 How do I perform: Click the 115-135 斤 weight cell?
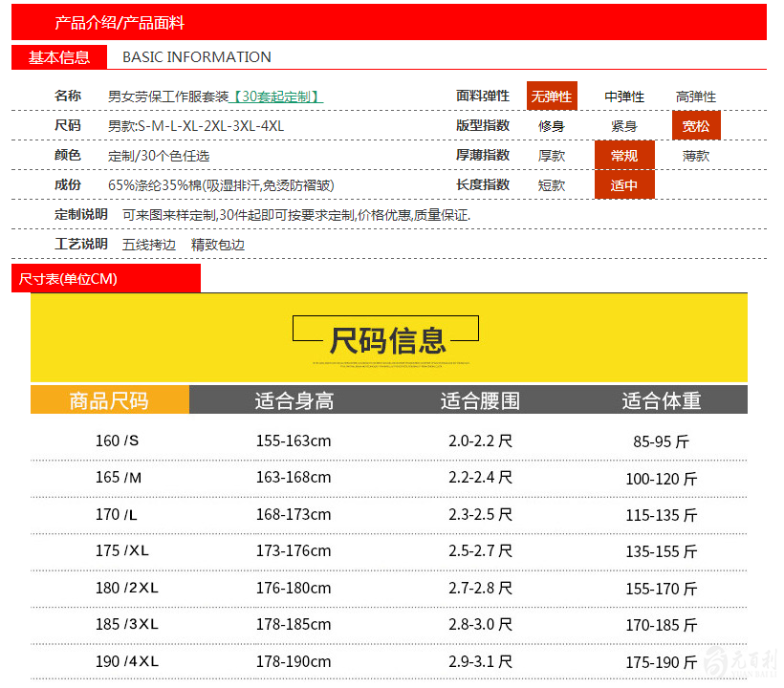661,515
